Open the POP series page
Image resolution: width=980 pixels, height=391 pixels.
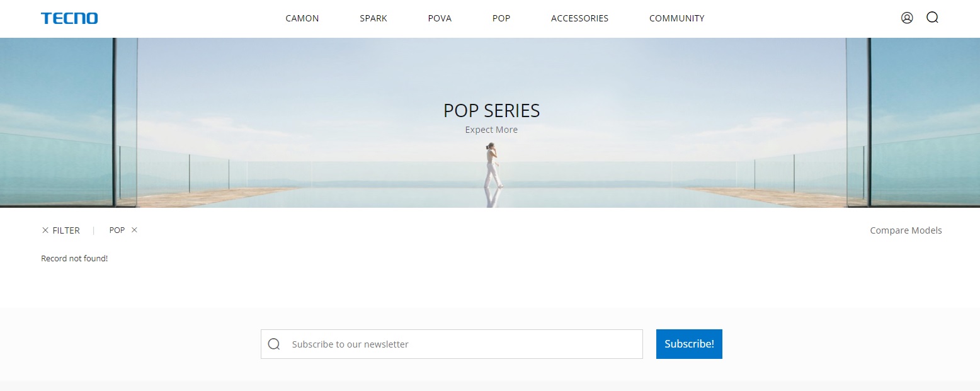coord(501,18)
